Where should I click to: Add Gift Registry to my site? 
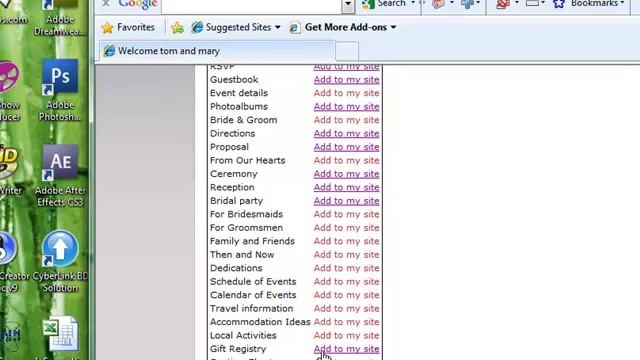[347, 349]
